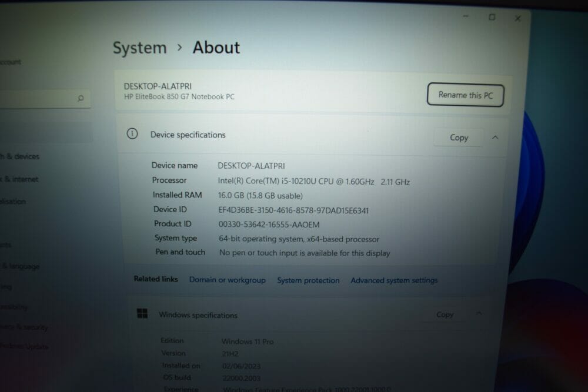This screenshot has height=392, width=588.
Task: Open Advanced system settings link
Action: 394,280
